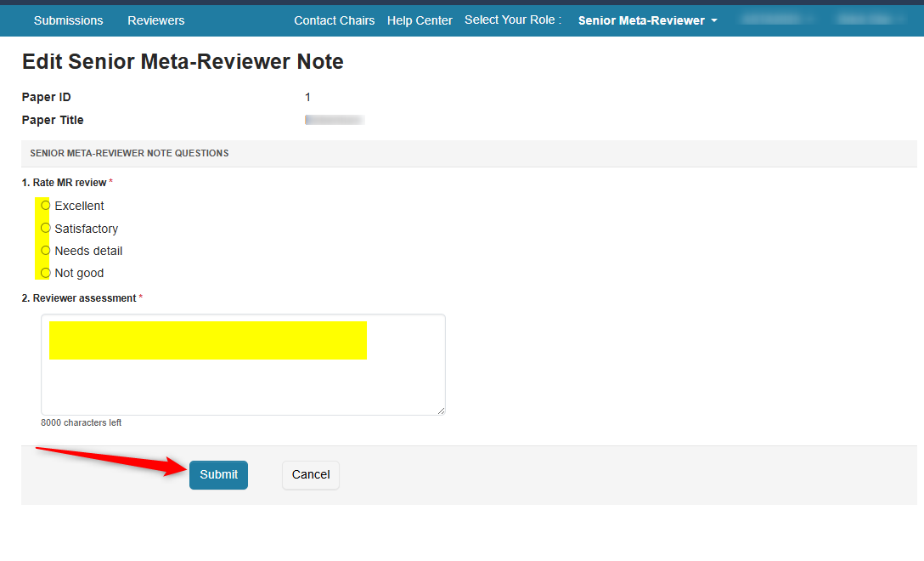The width and height of the screenshot is (924, 561).
Task: Click the dropdown chevron next to Senior Meta-Reviewer
Action: (x=715, y=20)
